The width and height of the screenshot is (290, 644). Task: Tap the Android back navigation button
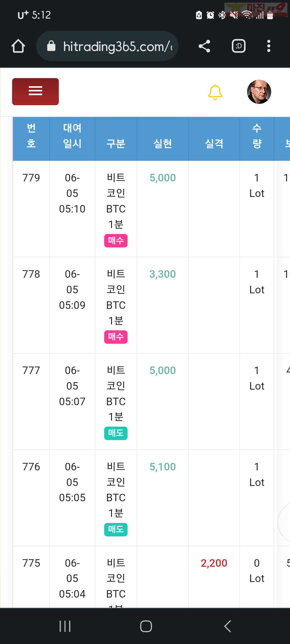tap(227, 626)
